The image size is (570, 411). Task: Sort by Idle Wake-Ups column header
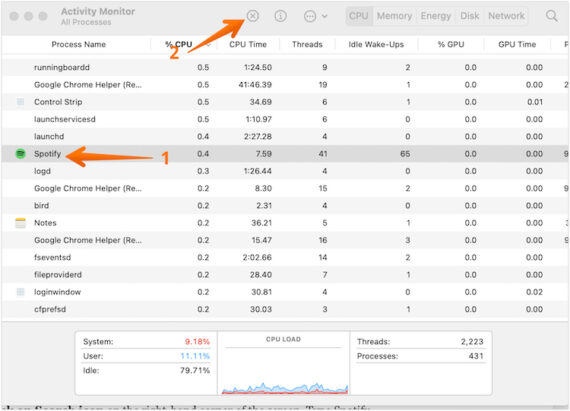point(376,44)
